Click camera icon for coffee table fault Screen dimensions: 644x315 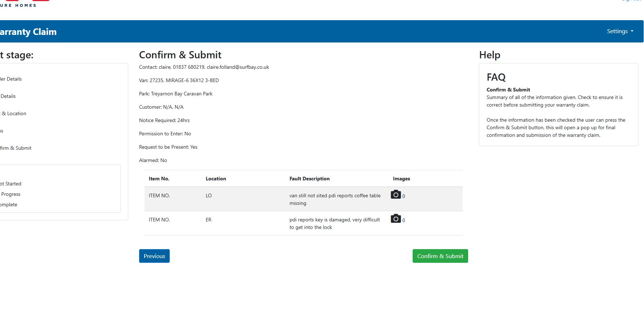(x=396, y=195)
